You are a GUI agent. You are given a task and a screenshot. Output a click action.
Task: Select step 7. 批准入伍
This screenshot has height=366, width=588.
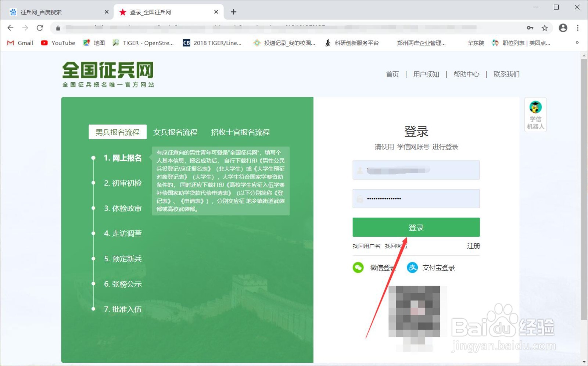123,309
